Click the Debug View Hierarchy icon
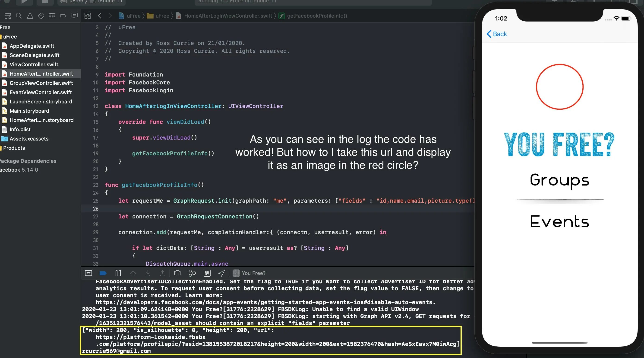 177,273
